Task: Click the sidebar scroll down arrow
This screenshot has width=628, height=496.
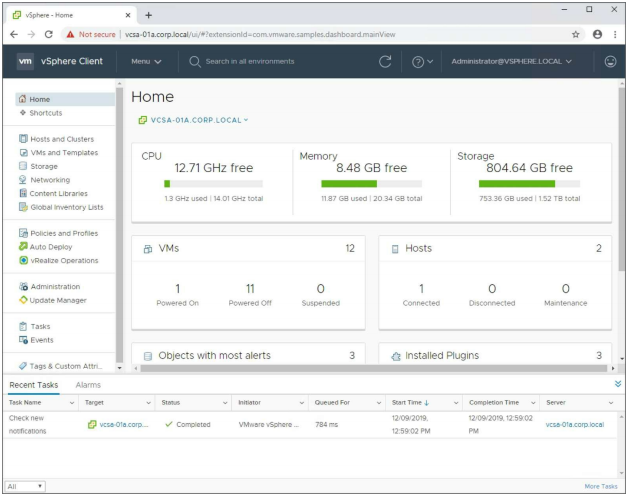Action: pyautogui.click(x=119, y=367)
